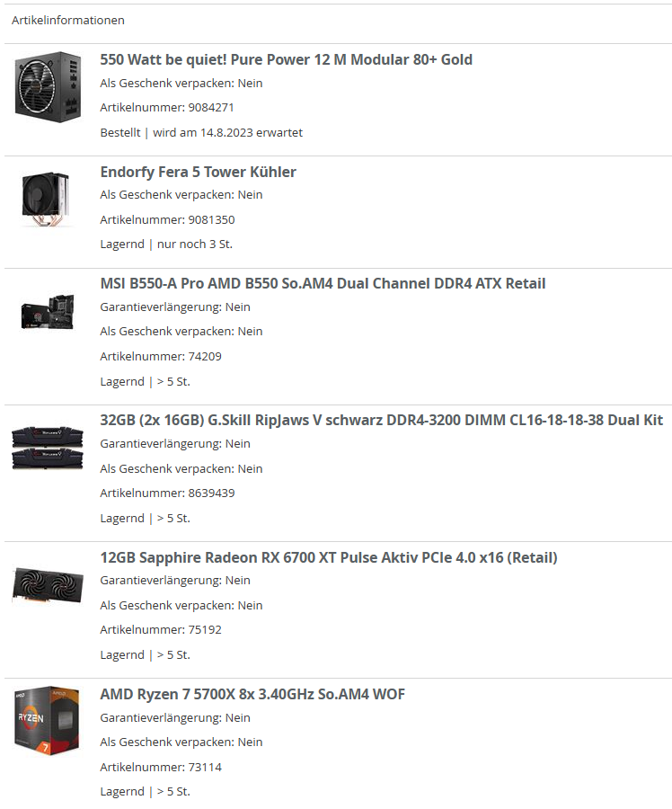Open the Endorfy Fera 5 cooler image
The width and height of the screenshot is (672, 809).
[46, 200]
